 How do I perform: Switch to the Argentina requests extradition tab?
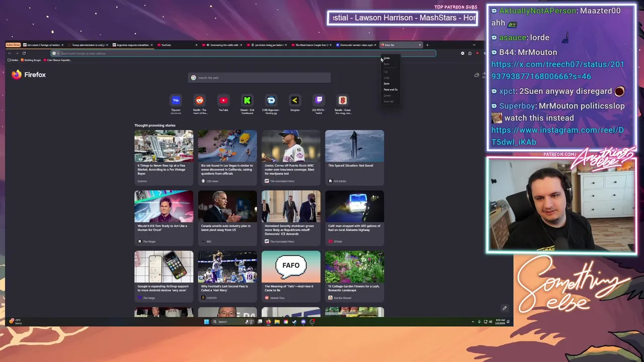[133, 45]
